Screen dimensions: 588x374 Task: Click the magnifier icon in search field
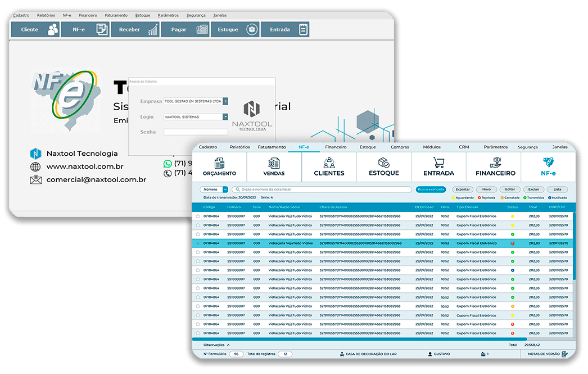pos(238,190)
